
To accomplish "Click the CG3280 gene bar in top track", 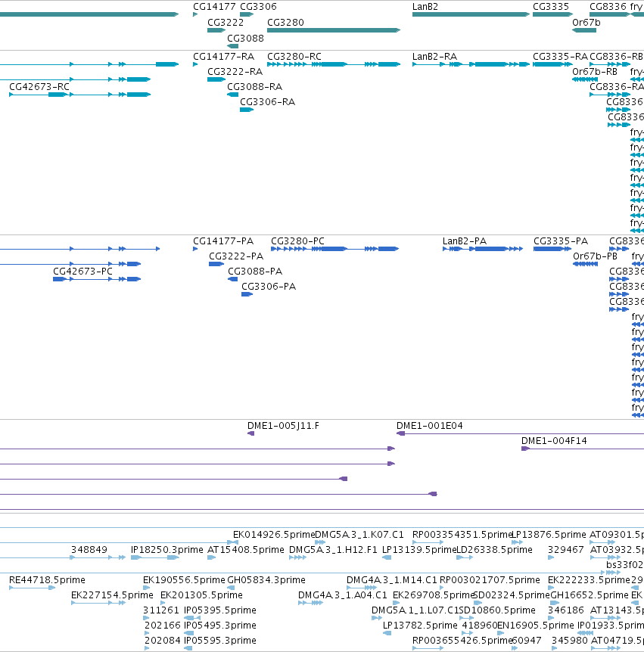I will point(334,30).
